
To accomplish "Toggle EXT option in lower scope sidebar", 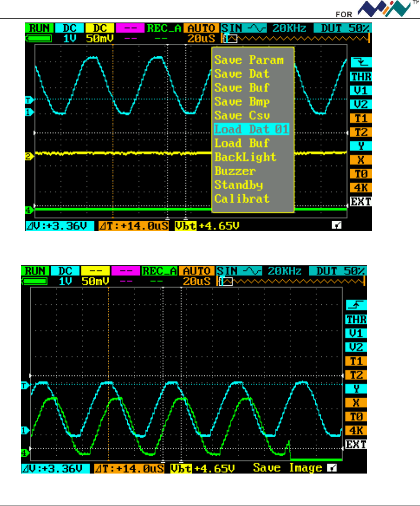I will [x=356, y=445].
